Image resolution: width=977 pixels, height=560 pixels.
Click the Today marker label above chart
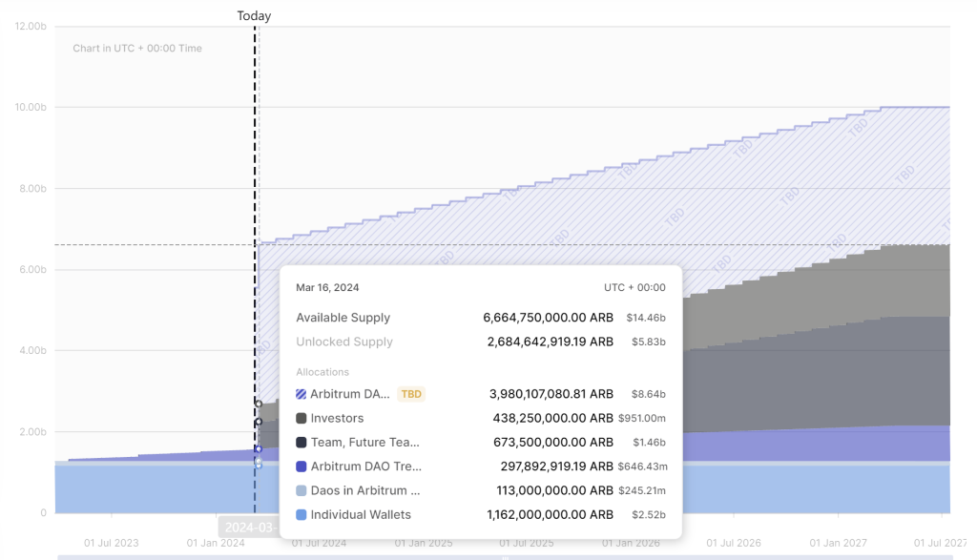click(254, 15)
